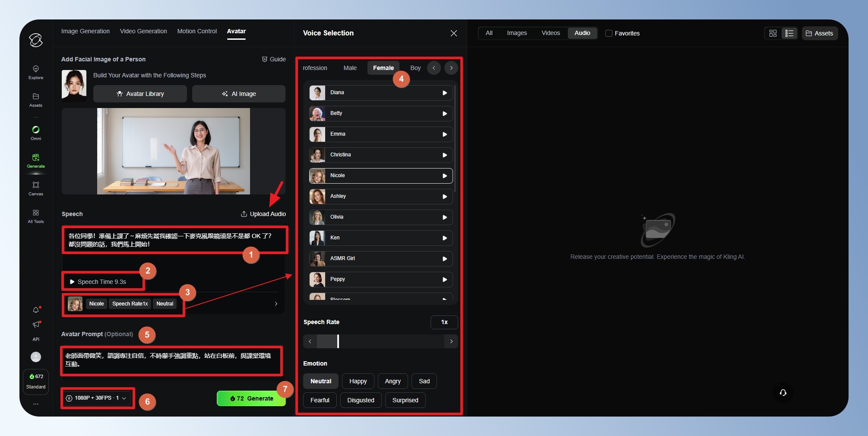
Task: Open All Tools in the sidebar
Action: 36,216
